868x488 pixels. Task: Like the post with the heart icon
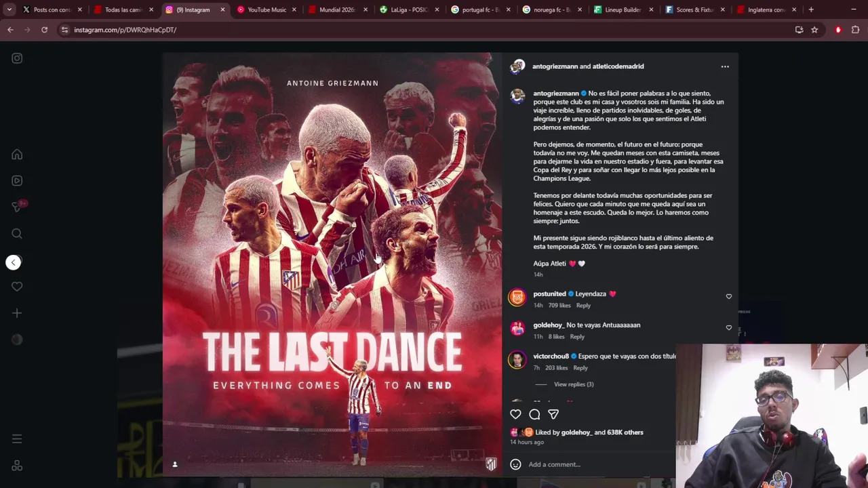point(515,414)
